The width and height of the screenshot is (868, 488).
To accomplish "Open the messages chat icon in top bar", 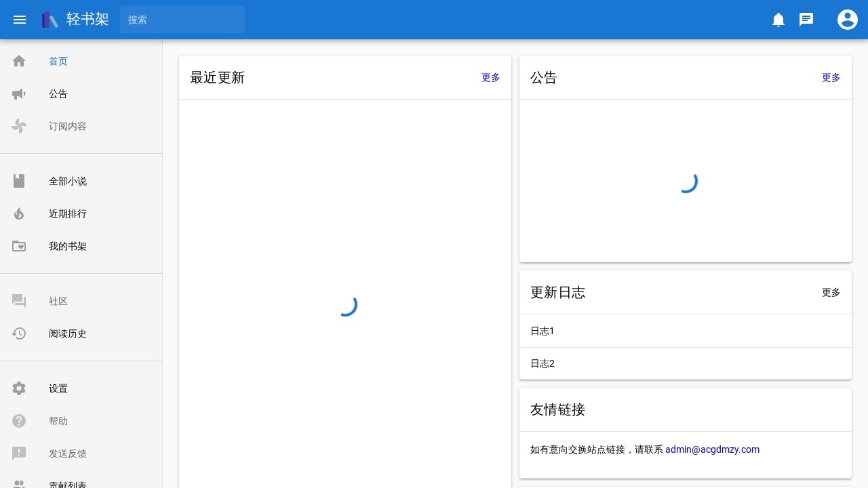I will [806, 20].
